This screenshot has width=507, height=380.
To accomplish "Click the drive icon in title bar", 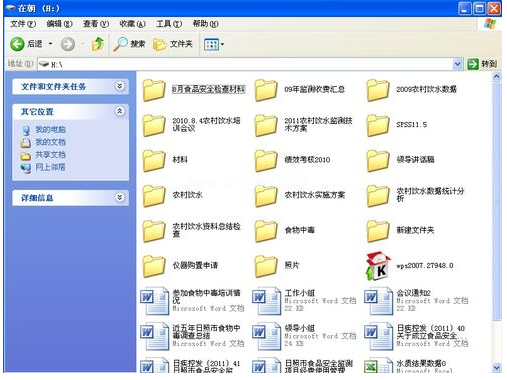I will coord(10,8).
